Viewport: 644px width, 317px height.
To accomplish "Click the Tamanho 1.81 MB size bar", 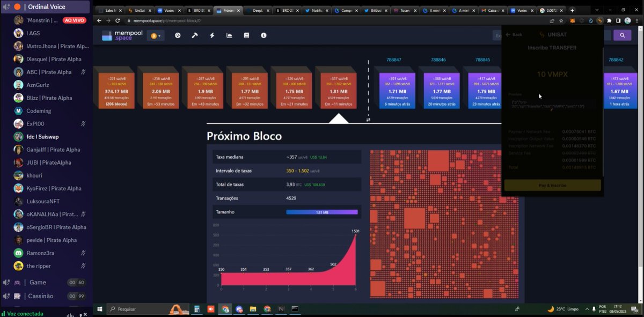I will coord(321,212).
